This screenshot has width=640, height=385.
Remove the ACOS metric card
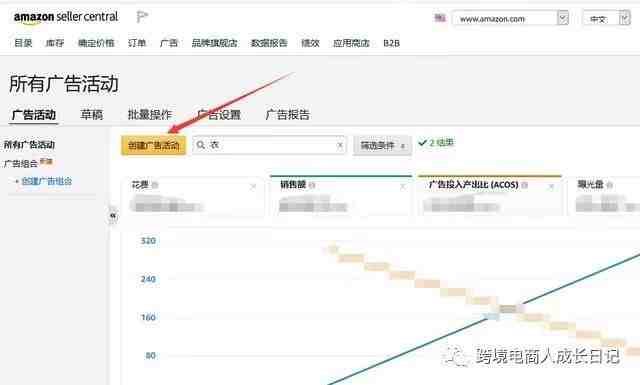click(551, 187)
